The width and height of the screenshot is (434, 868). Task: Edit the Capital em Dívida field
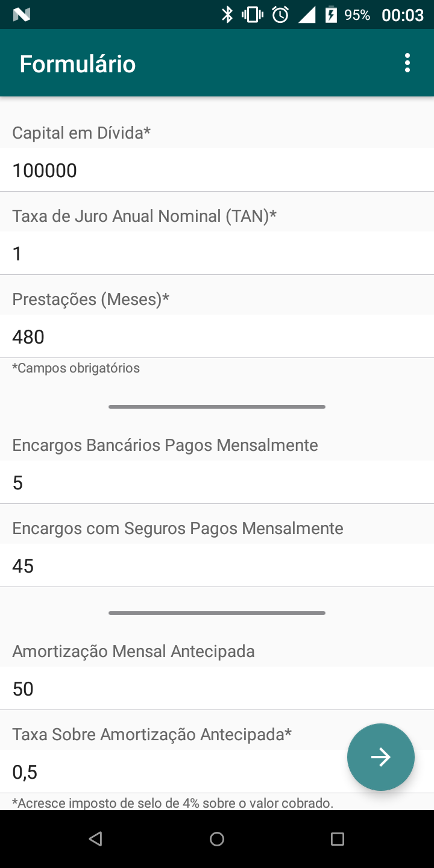coord(217,171)
